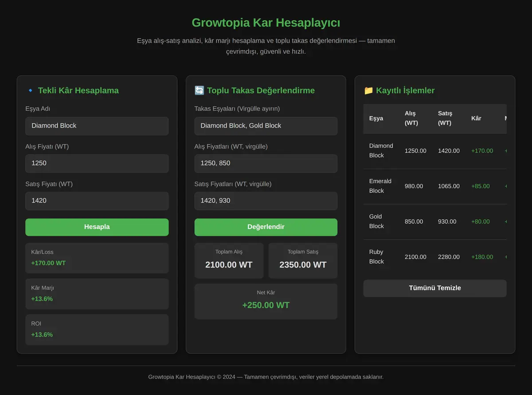532x395 pixels.
Task: Click the 2280.00 sell price cell
Action: [x=449, y=257]
